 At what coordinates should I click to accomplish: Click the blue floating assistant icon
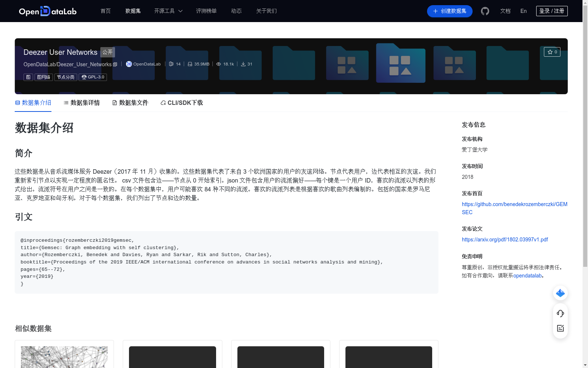560,293
